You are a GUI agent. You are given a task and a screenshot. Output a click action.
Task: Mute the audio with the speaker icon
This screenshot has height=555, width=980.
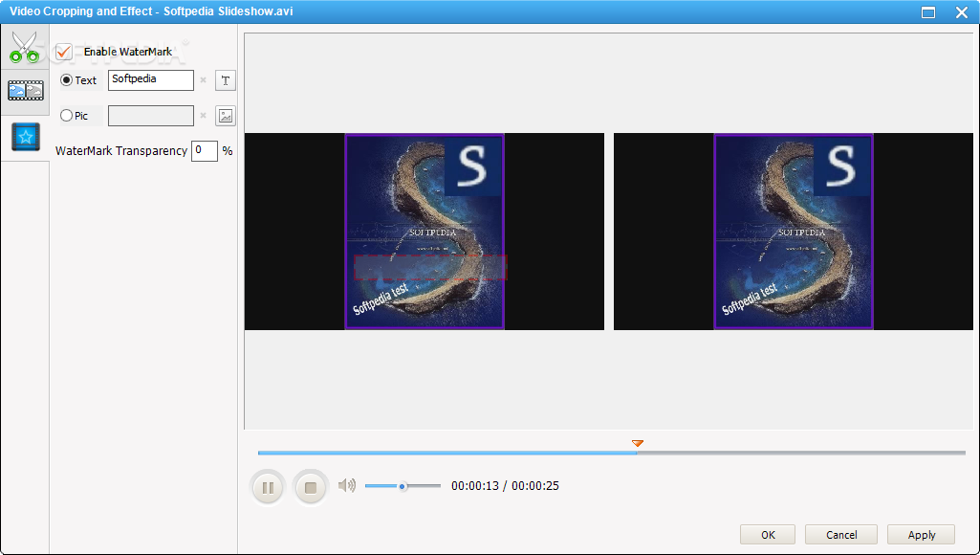(x=347, y=485)
